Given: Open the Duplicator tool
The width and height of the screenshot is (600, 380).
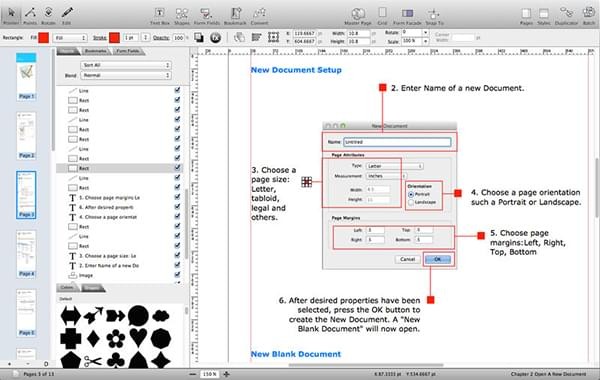Looking at the screenshot, I should pyautogui.click(x=566, y=16).
